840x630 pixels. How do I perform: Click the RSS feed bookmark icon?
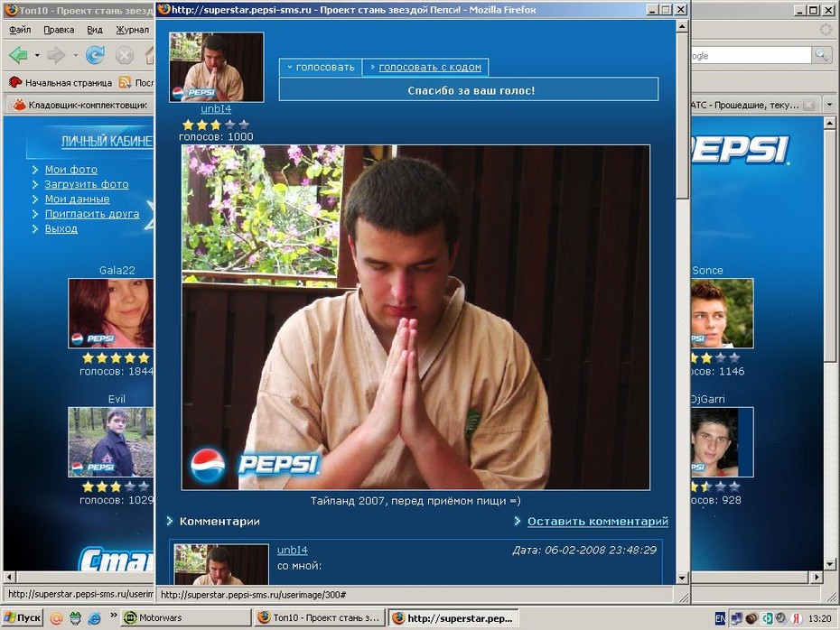125,82
